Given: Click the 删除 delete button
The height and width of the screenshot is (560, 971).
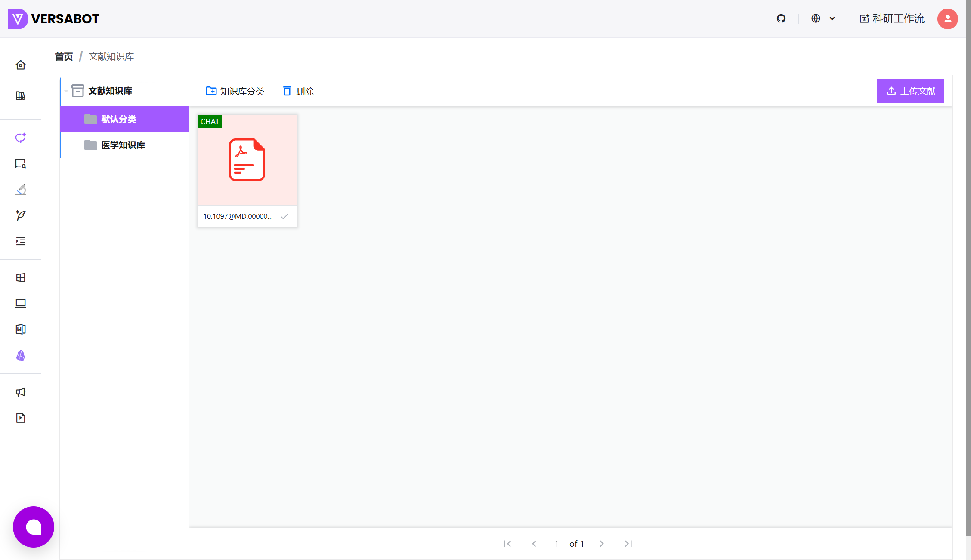Looking at the screenshot, I should point(298,91).
